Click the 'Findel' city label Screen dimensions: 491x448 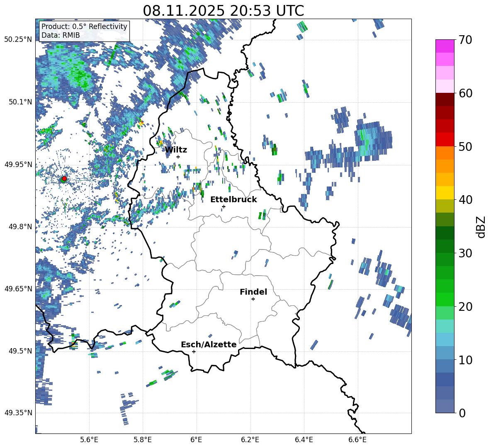tap(253, 292)
